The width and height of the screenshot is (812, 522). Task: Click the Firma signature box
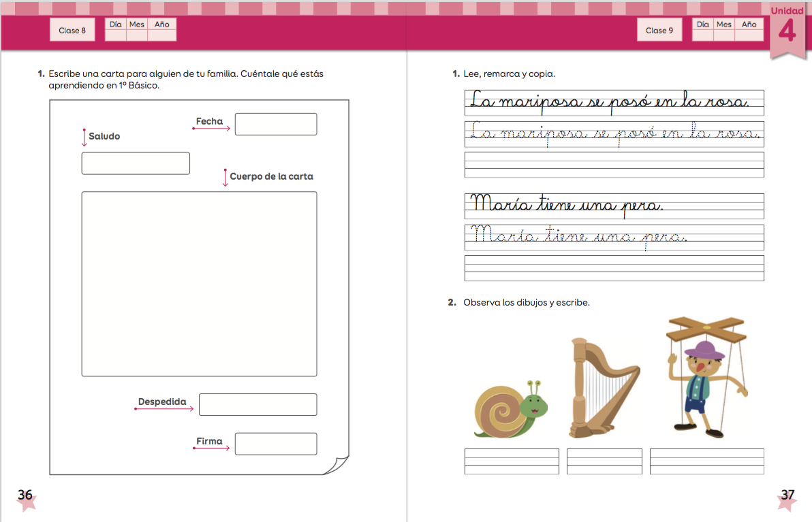point(275,444)
